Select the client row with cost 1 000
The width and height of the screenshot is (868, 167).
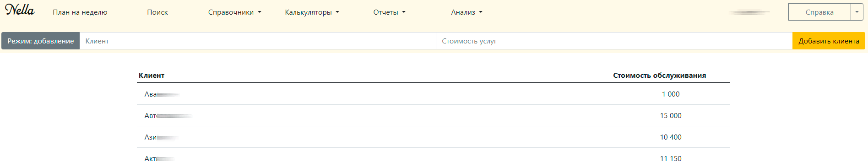coord(433,94)
